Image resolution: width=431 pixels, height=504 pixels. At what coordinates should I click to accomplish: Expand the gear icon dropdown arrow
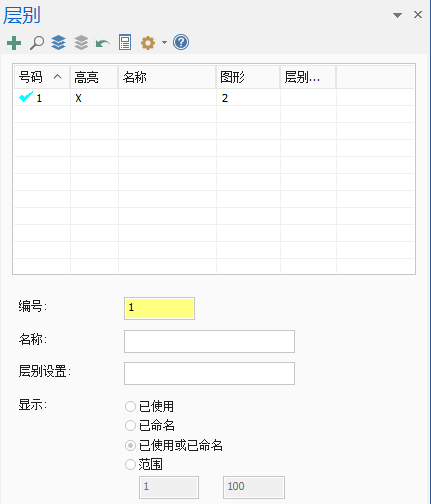pyautogui.click(x=164, y=43)
